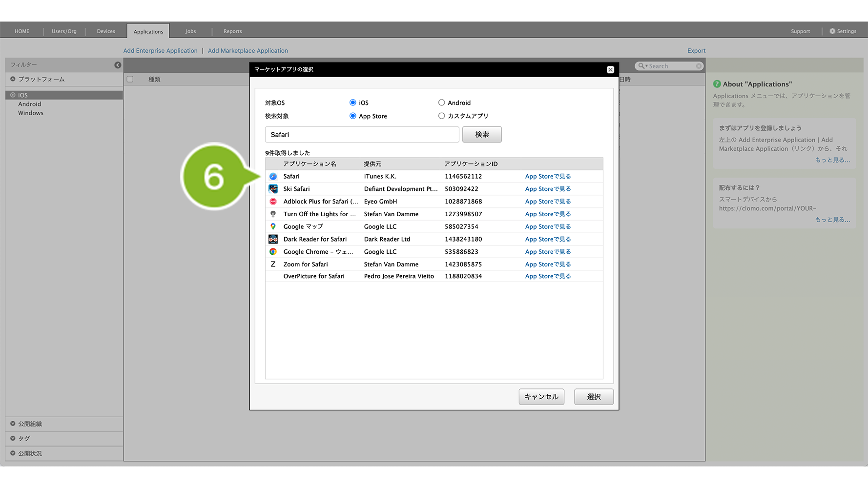This screenshot has height=488, width=868.
Task: Click the Dark Reader for Safari icon
Action: (273, 239)
